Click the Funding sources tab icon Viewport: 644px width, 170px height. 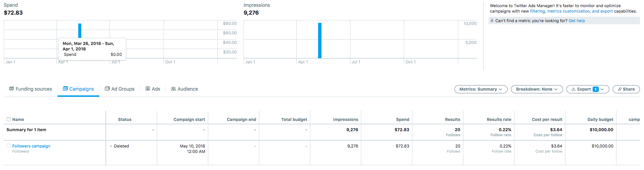pyautogui.click(x=12, y=89)
